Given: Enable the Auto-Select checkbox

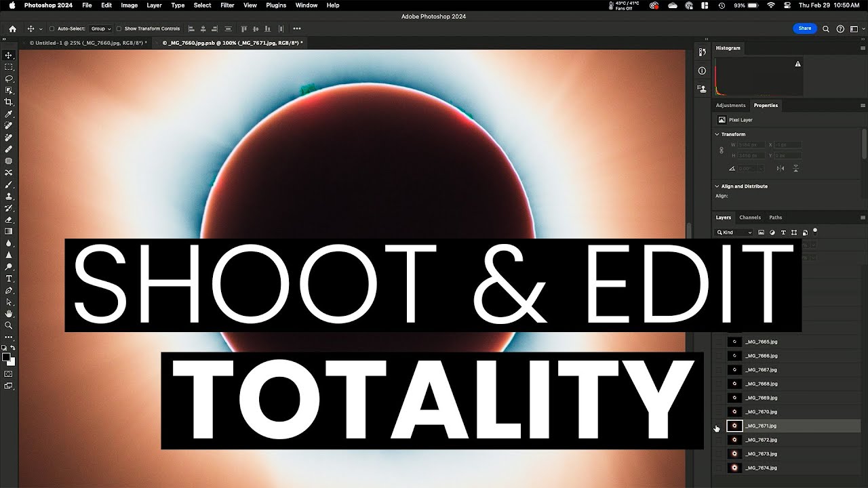Looking at the screenshot, I should point(52,29).
